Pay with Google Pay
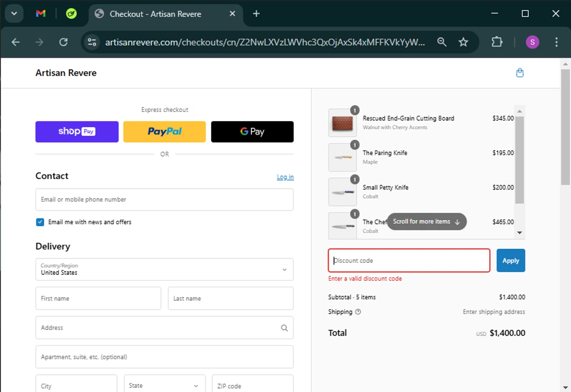The image size is (571, 392). (252, 132)
